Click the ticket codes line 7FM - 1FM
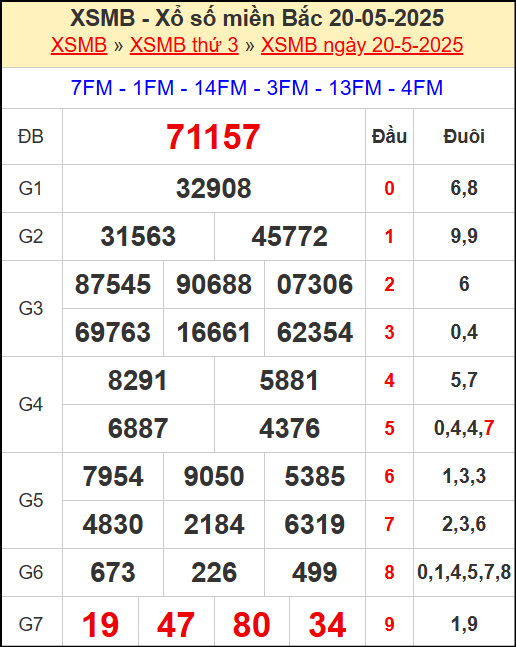The height and width of the screenshot is (647, 516). point(257,88)
